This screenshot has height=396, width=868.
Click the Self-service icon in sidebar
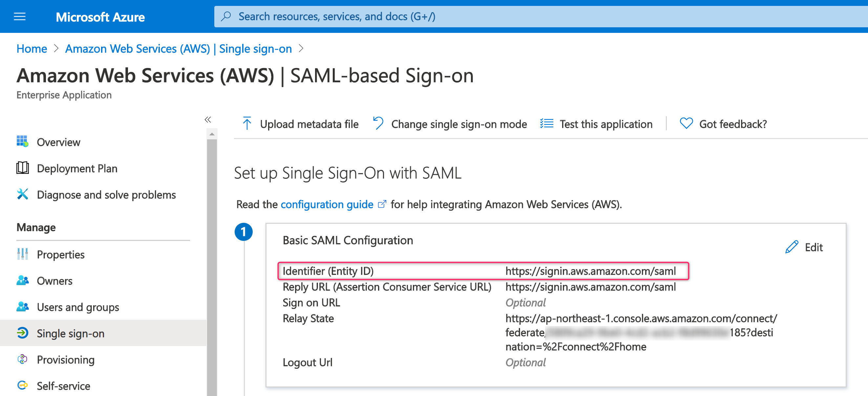[22, 385]
